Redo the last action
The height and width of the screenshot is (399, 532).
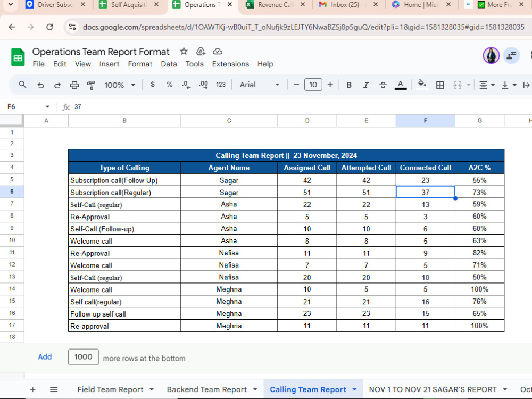coord(57,85)
